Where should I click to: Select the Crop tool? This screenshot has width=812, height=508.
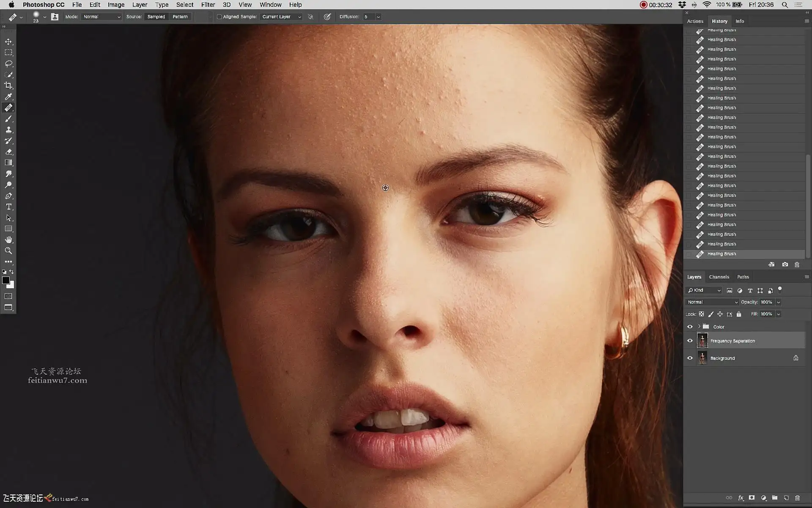(8, 86)
